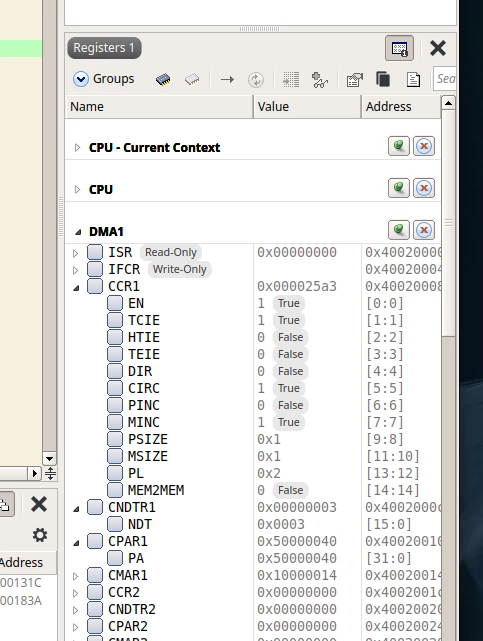Image resolution: width=483 pixels, height=641 pixels.
Task: Click the Registers view mode icon button
Action: pyautogui.click(x=399, y=48)
